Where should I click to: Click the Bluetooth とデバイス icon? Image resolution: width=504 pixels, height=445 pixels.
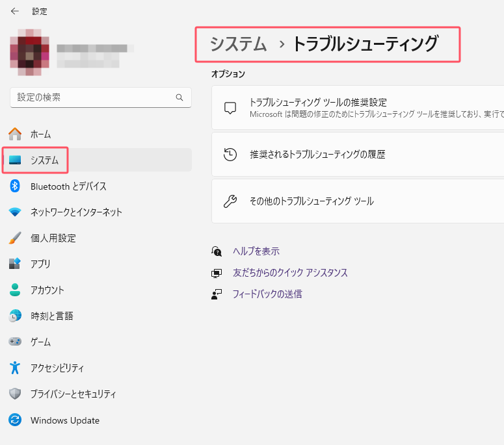(x=15, y=186)
